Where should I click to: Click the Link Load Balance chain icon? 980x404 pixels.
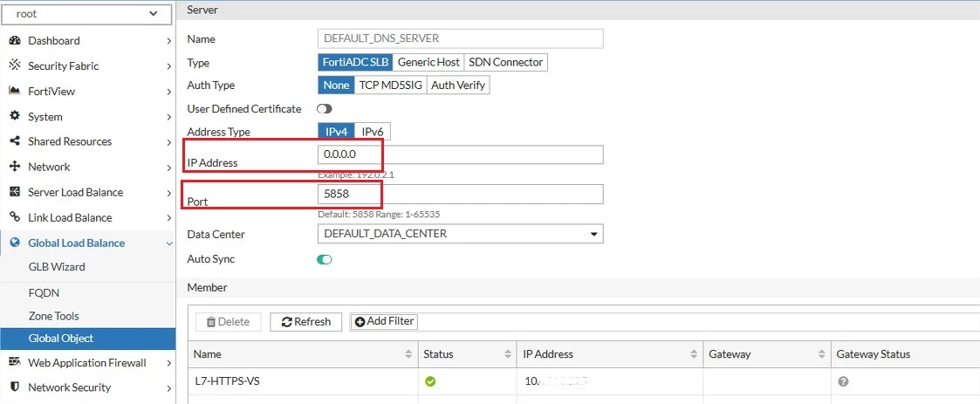click(x=15, y=217)
